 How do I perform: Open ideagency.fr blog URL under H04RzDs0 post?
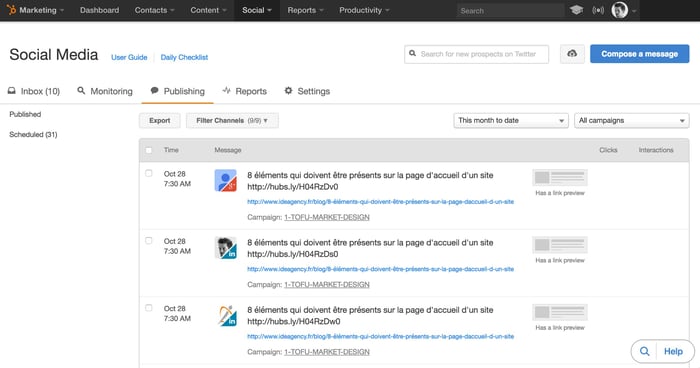[380, 269]
